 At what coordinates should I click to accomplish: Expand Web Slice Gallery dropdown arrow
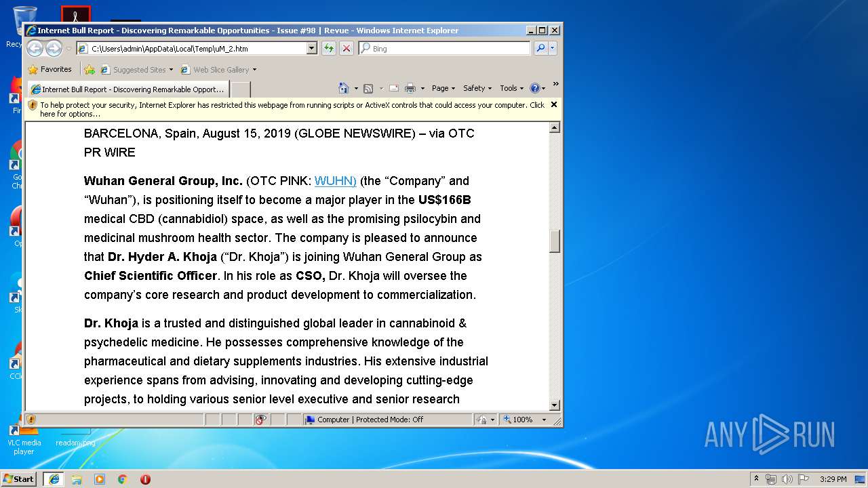(x=254, y=70)
